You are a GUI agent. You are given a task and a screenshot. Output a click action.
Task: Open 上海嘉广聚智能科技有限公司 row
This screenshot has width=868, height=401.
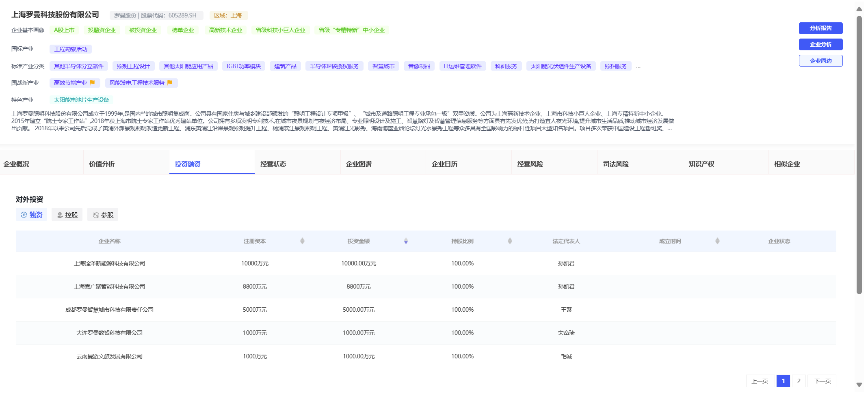pos(426,287)
